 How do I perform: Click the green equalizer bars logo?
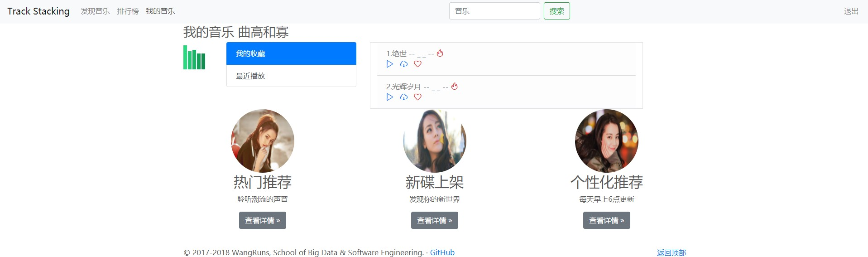coord(194,58)
